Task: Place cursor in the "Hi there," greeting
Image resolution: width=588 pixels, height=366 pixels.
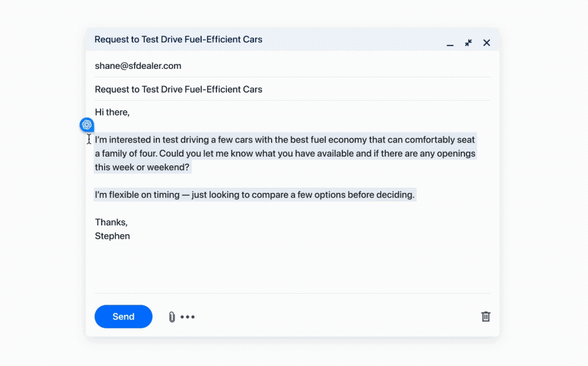Action: [112, 112]
